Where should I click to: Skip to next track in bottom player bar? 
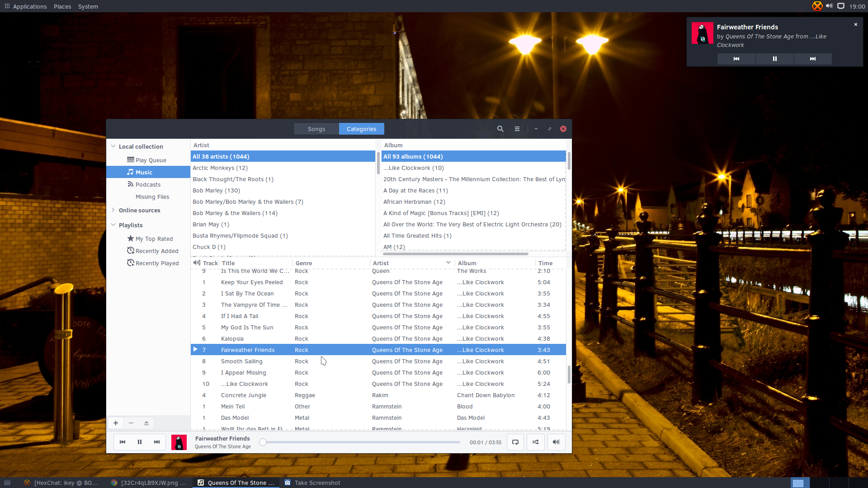[x=157, y=442]
